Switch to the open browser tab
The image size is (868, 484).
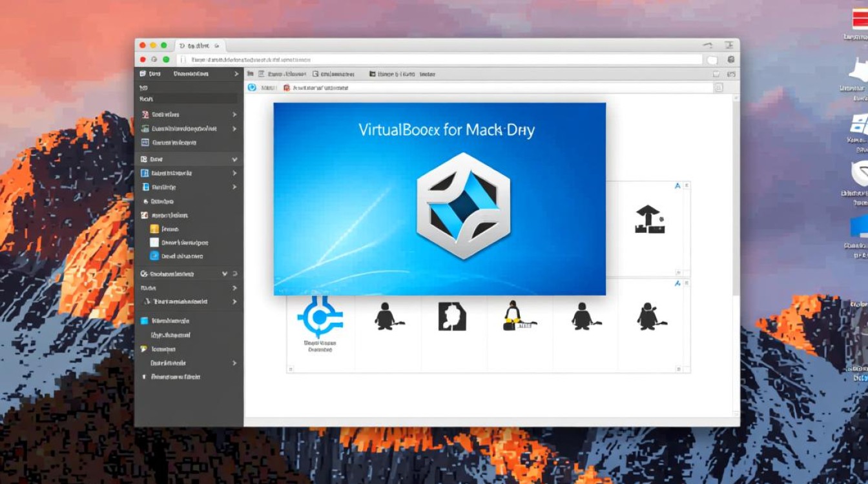[x=198, y=45]
